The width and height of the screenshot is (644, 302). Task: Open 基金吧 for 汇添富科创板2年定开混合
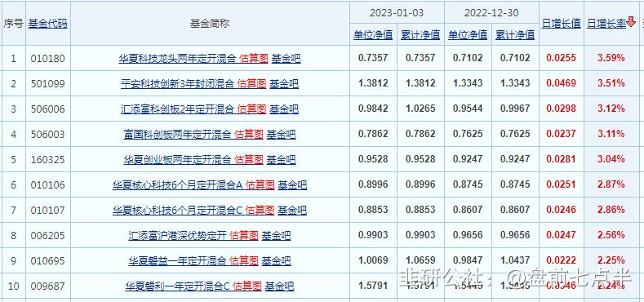[284, 109]
